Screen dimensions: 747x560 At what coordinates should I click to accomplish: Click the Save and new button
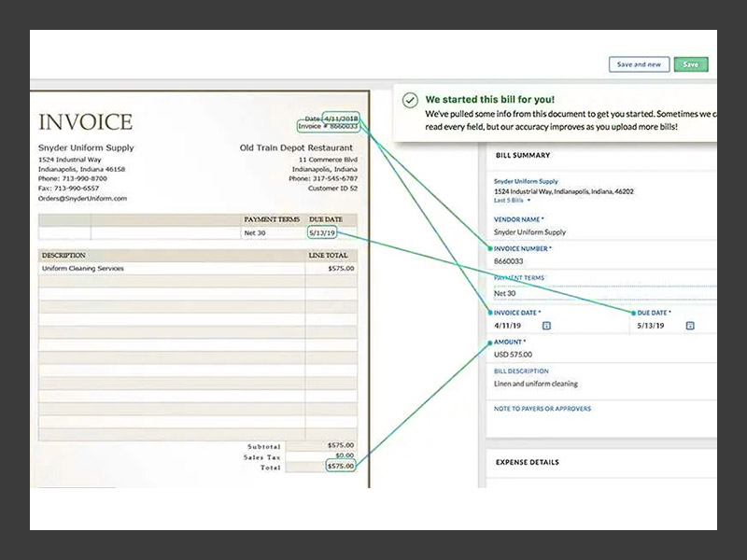639,64
